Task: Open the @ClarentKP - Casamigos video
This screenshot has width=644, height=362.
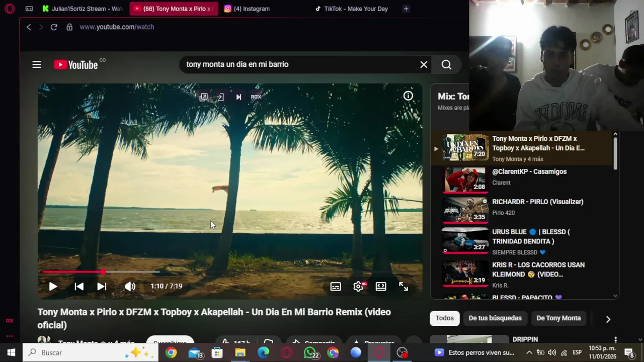Action: point(529,171)
